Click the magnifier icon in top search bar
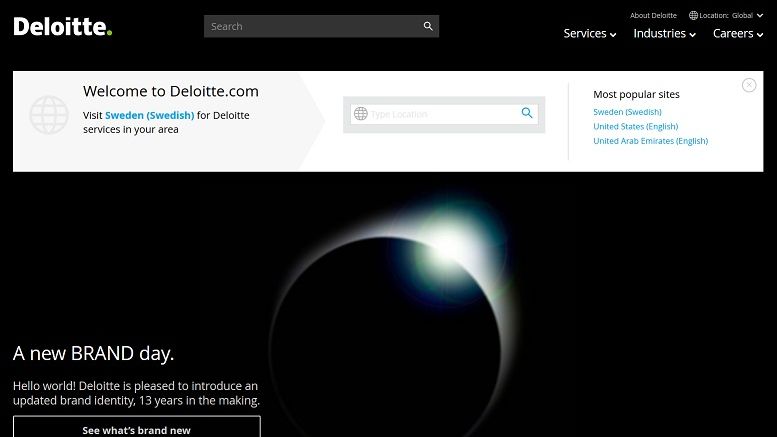Image resolution: width=777 pixels, height=437 pixels. (428, 26)
